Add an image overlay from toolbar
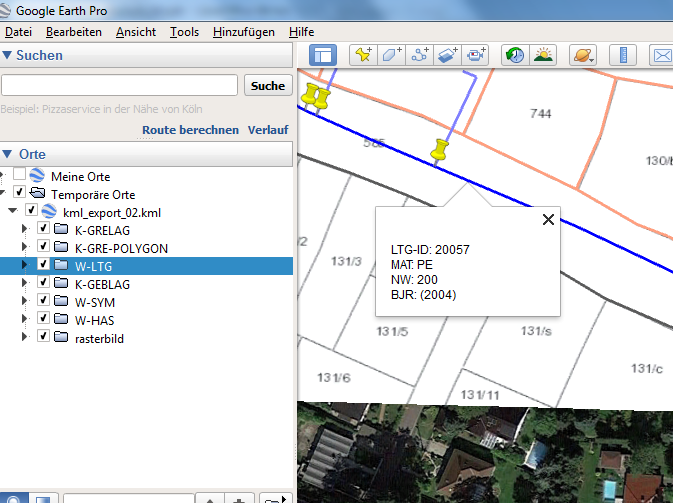This screenshot has height=503, width=673. coord(448,55)
